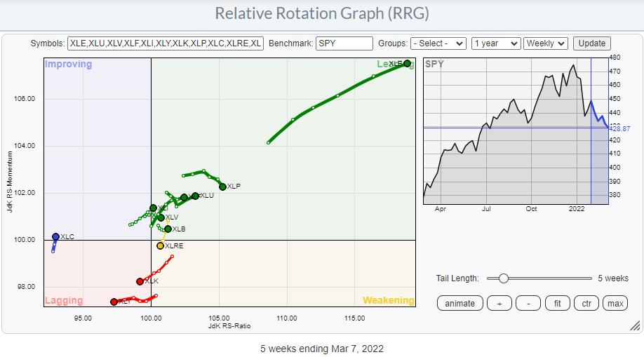
Task: Click the XLU data point marker
Action: [x=195, y=196]
